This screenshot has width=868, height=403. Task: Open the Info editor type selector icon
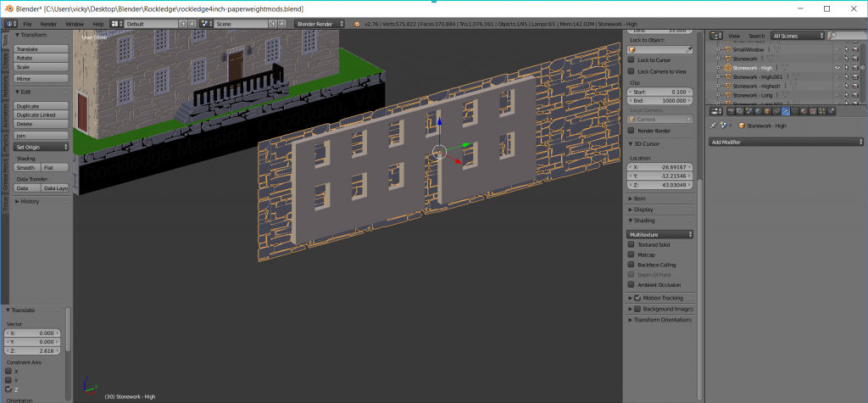(11, 24)
